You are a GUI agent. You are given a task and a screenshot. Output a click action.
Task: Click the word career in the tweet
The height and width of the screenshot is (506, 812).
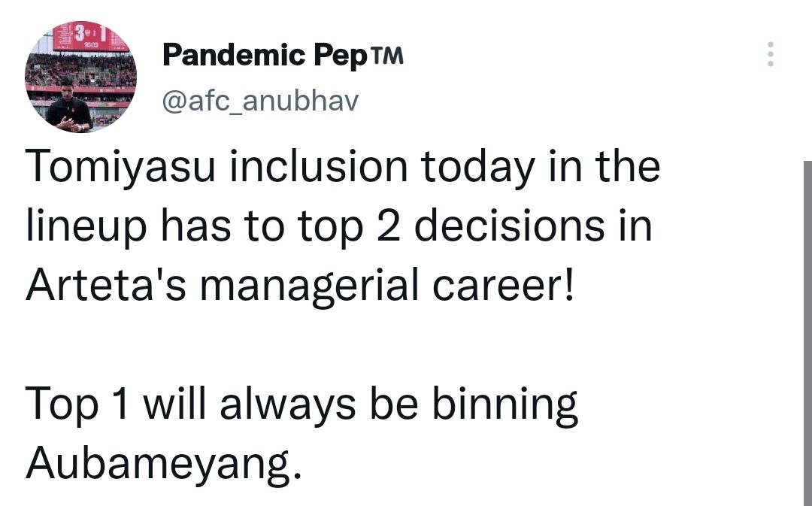tap(500, 287)
